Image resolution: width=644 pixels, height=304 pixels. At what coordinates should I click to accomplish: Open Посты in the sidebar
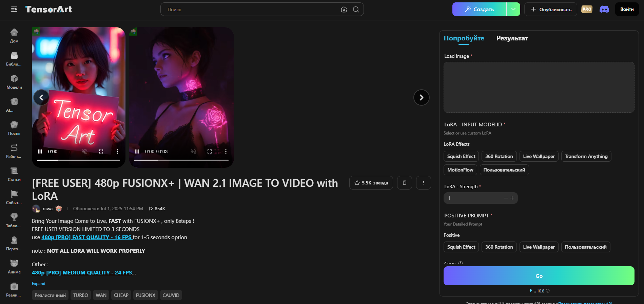[14, 128]
